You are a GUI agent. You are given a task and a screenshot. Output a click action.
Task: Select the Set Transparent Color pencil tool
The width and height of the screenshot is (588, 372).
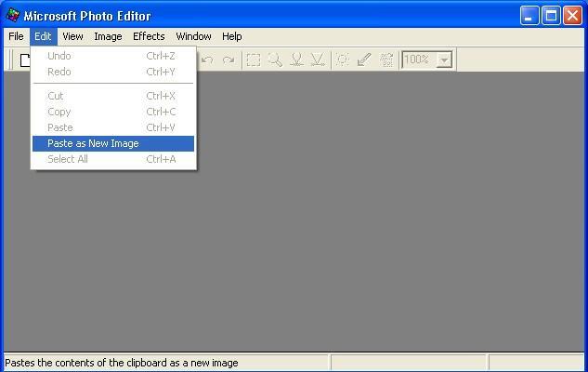click(364, 60)
